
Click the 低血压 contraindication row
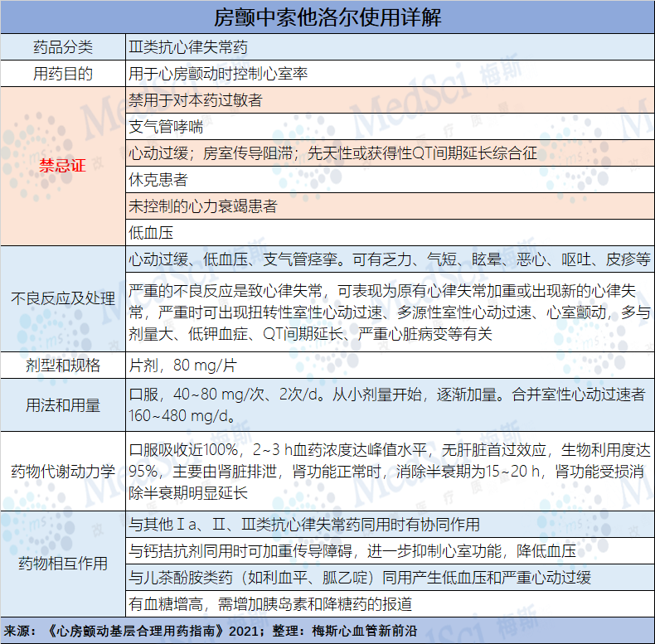click(391, 233)
